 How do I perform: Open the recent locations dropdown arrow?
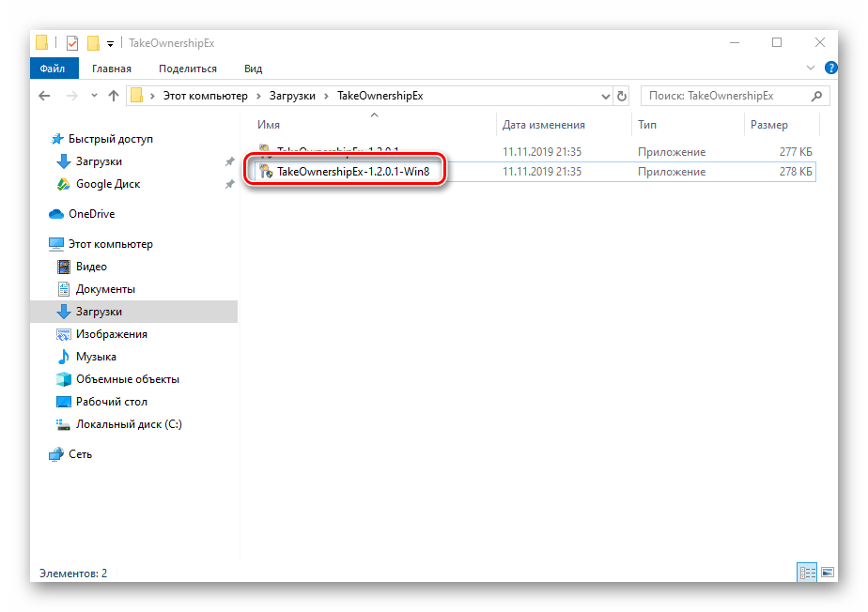pyautogui.click(x=93, y=96)
